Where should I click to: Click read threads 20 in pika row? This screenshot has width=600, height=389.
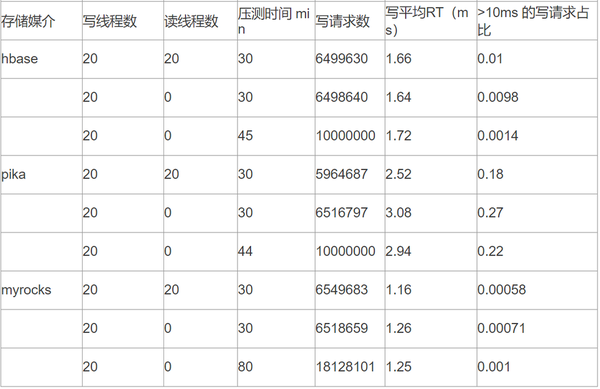[172, 174]
